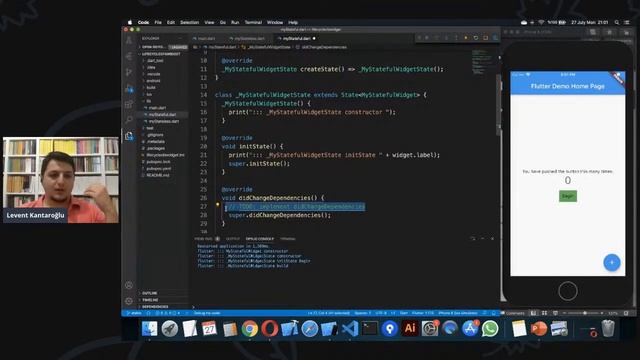Expand the TIMELINE section
Image resolution: width=640 pixels, height=360 pixels.
149,300
